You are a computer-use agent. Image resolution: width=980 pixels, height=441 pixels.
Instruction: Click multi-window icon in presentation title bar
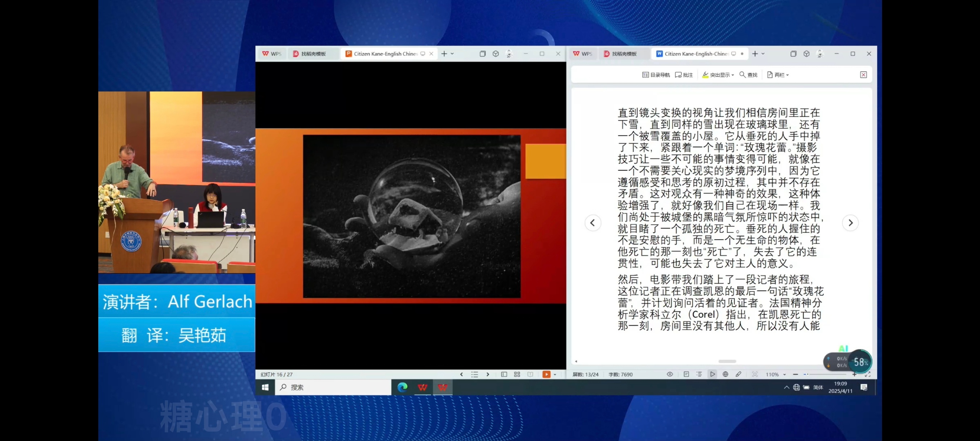coord(482,53)
